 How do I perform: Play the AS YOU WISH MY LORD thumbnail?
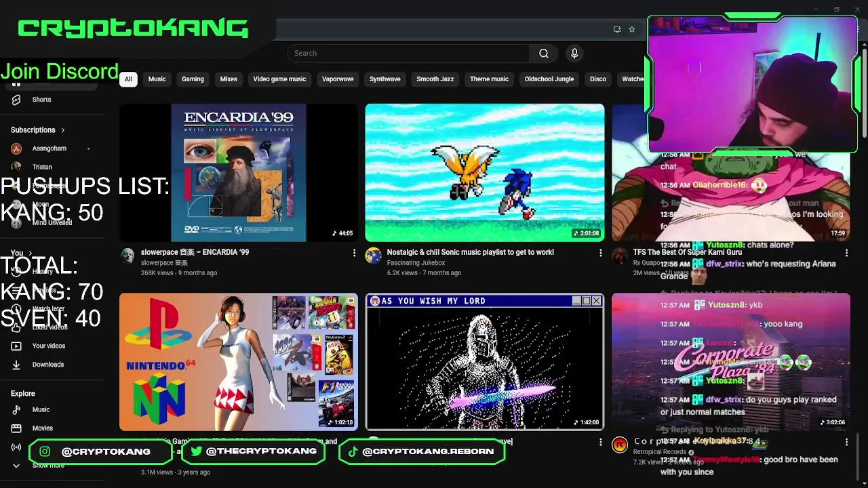[485, 362]
